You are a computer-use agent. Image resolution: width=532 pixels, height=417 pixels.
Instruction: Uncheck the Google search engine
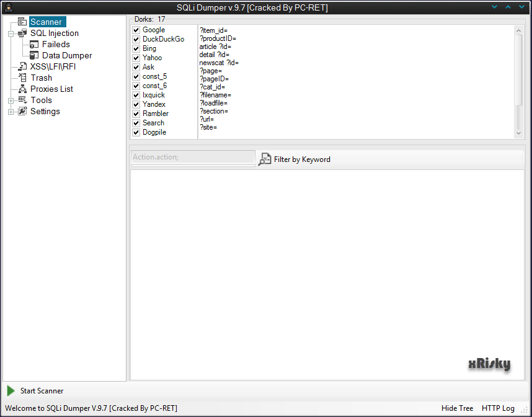click(136, 30)
